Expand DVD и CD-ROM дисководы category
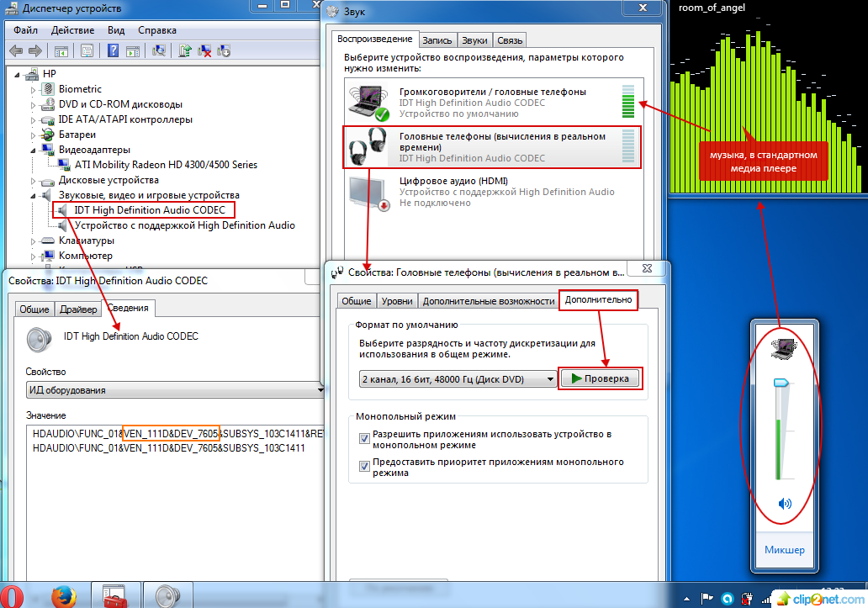Image resolution: width=868 pixels, height=608 pixels. click(x=33, y=104)
